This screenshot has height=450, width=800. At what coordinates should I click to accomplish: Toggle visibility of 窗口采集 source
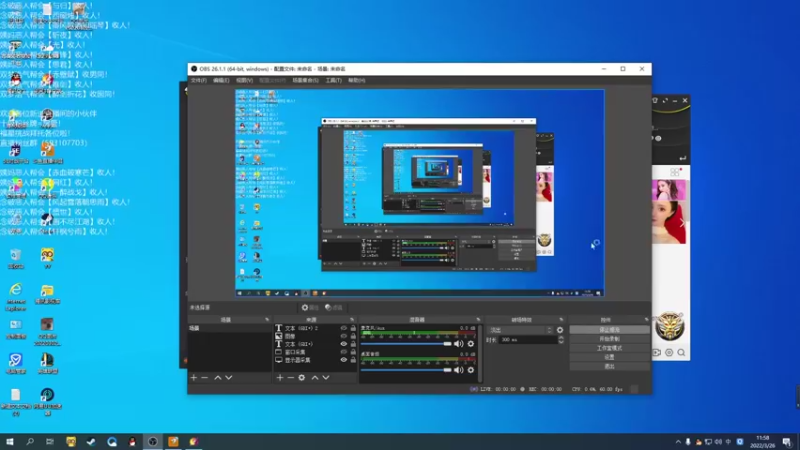343,352
